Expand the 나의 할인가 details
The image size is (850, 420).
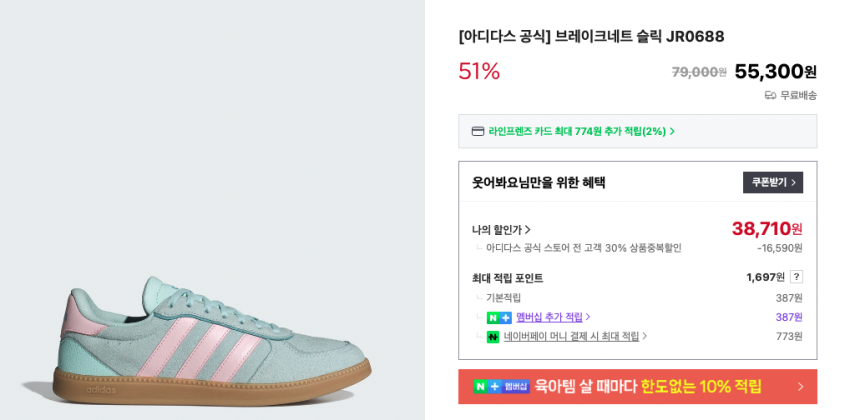click(x=501, y=229)
